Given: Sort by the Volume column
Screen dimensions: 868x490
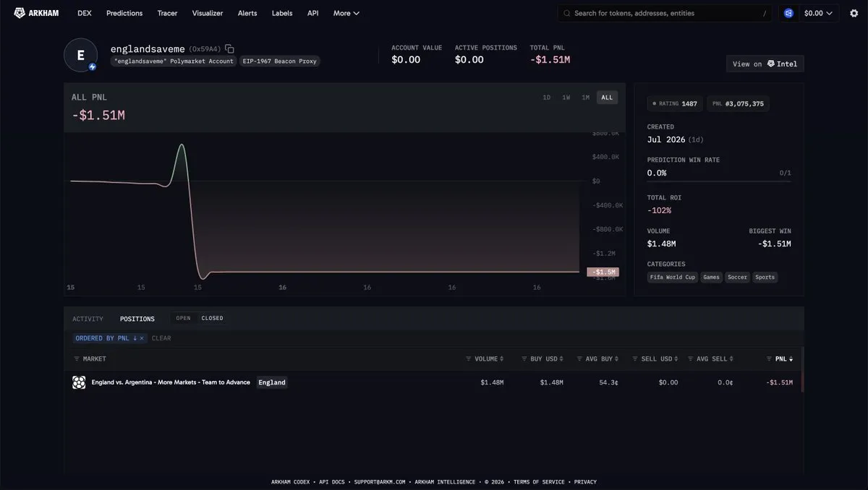Looking at the screenshot, I should point(485,358).
